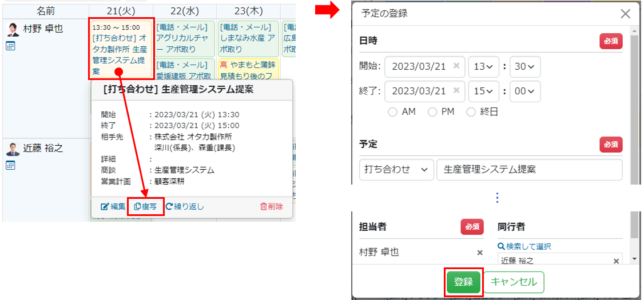644x300 pixels.
Task: Open calendar icon under 村野 卓也
Action: pyautogui.click(x=11, y=46)
